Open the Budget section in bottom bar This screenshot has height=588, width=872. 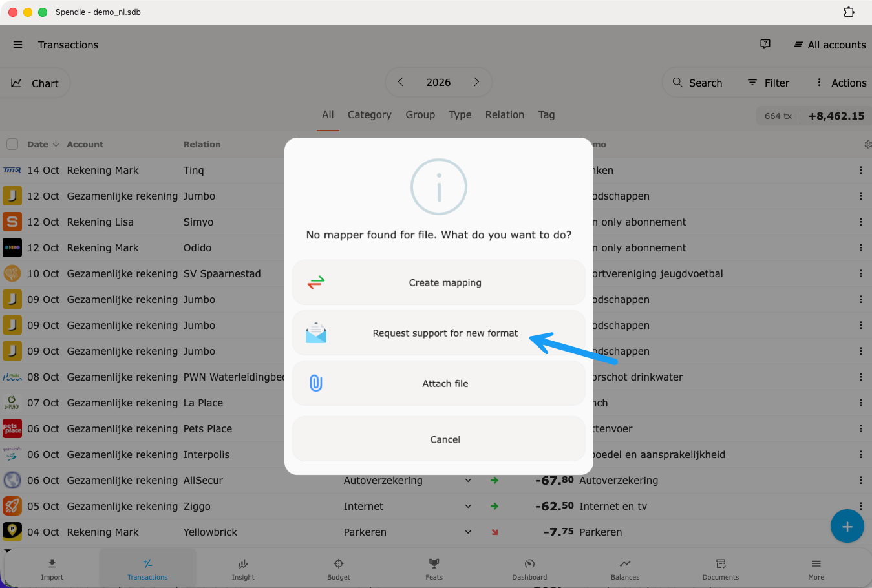(x=339, y=569)
